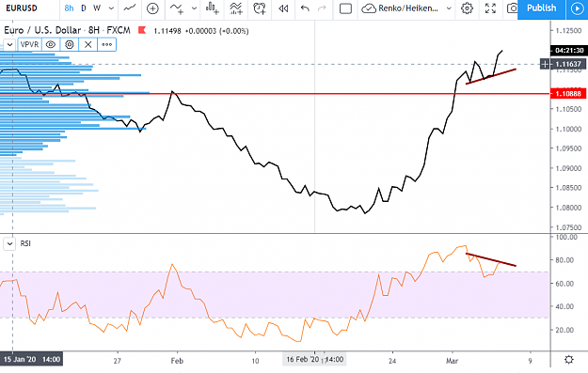Click the play icon next to Publish

tap(577, 8)
